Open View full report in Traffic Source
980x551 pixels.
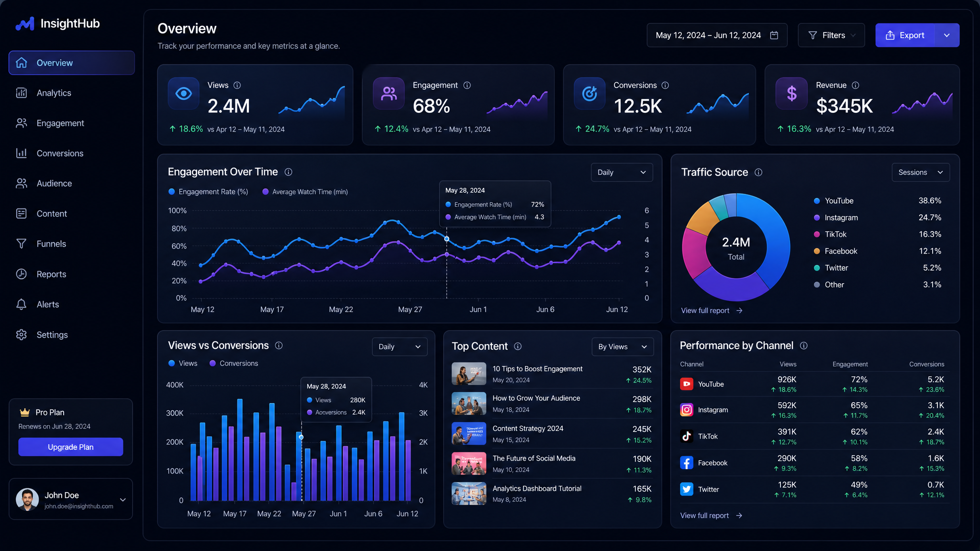[712, 310]
